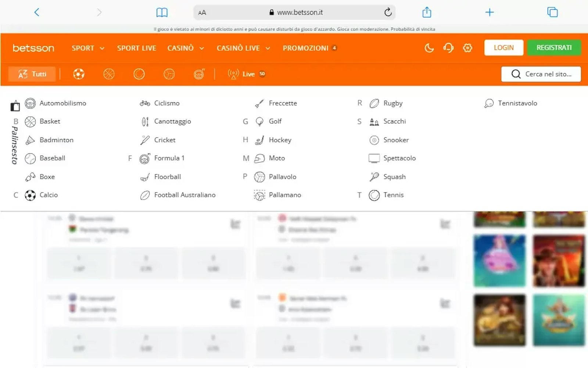This screenshot has height=368, width=588.
Task: Select the basketball icon in sports bar
Action: (109, 74)
